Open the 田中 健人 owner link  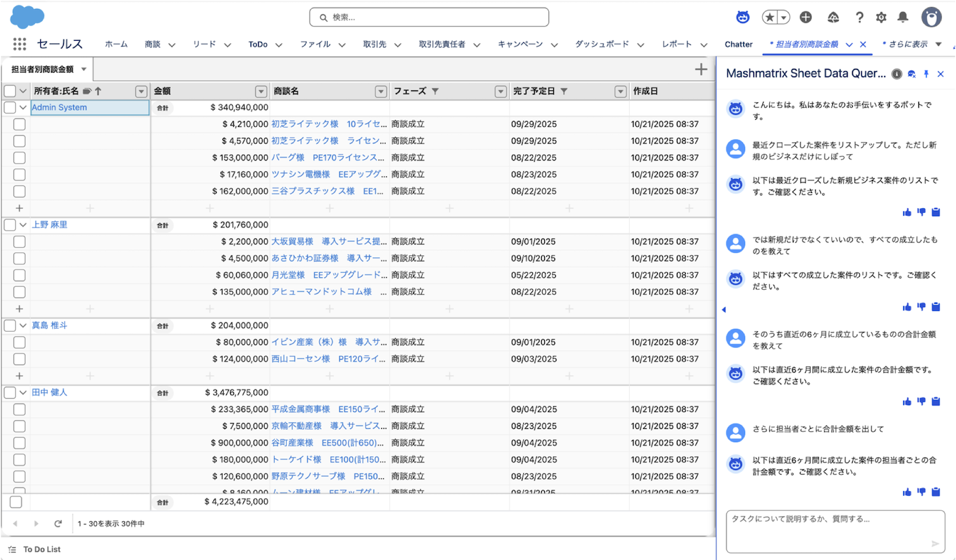coord(50,392)
